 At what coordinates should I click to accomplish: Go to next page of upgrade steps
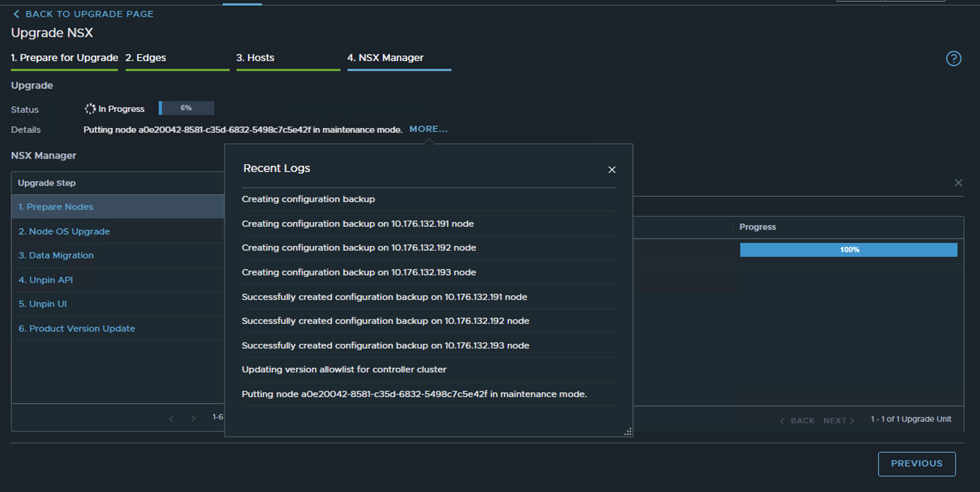tap(193, 418)
